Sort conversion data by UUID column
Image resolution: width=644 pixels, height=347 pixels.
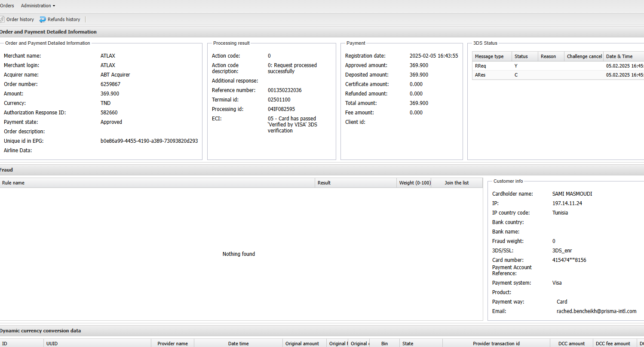pyautogui.click(x=52, y=344)
